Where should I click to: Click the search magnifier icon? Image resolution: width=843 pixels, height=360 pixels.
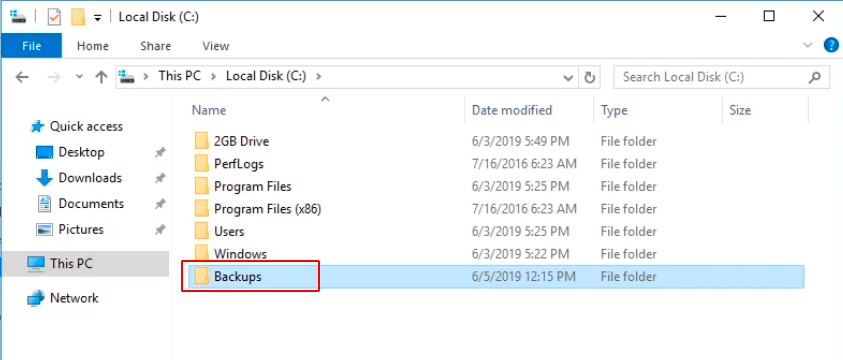(815, 77)
